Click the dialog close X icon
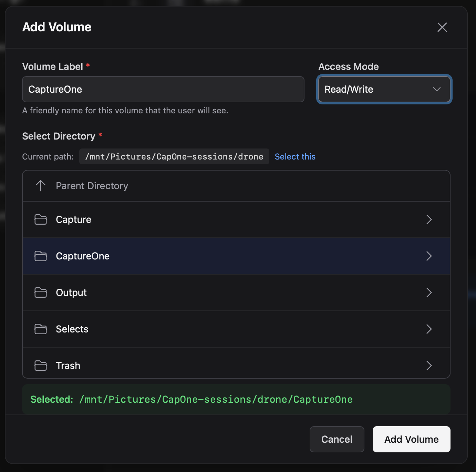476x472 pixels. tap(442, 27)
